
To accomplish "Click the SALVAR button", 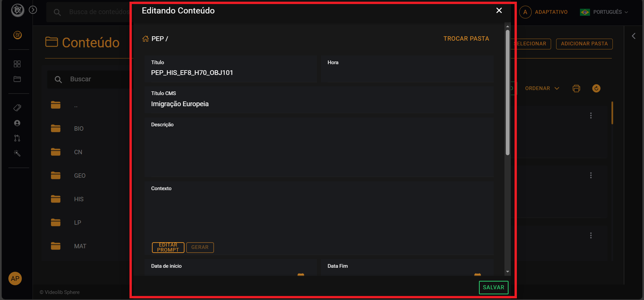I will point(493,288).
